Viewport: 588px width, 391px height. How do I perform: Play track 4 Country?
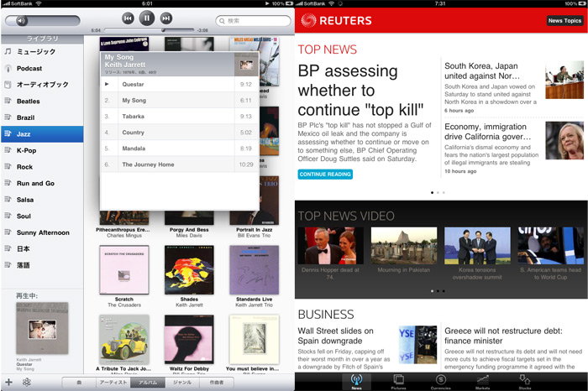coord(180,133)
